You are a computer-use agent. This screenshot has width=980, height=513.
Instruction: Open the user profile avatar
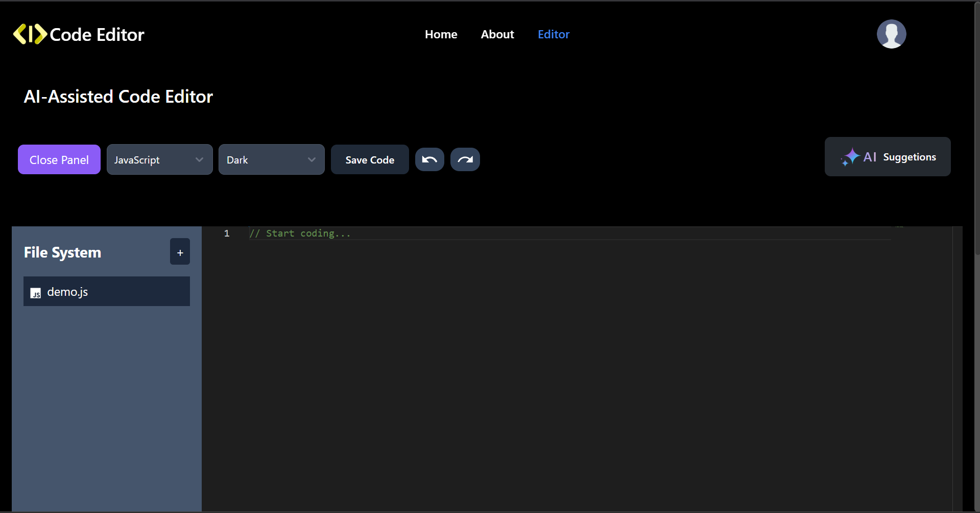pyautogui.click(x=891, y=34)
